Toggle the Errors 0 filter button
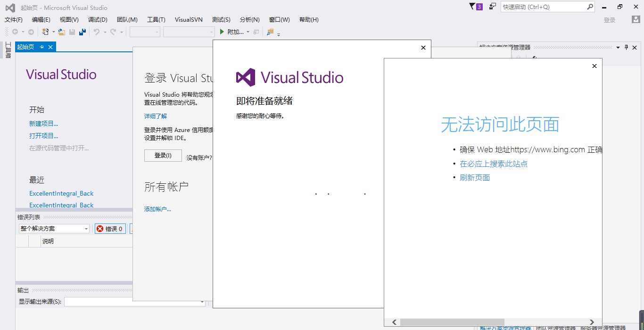 click(110, 229)
